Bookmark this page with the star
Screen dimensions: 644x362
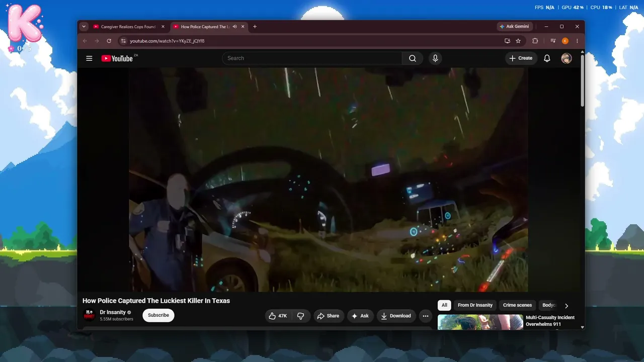point(518,41)
